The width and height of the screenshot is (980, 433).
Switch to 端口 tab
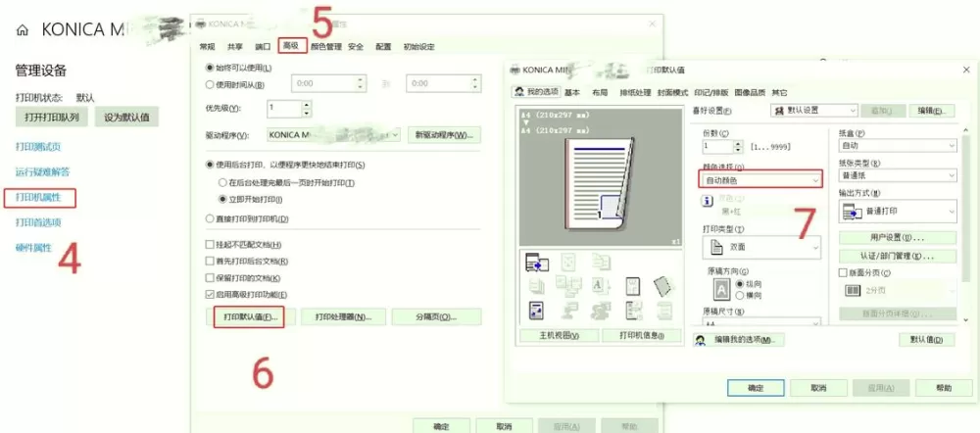(263, 47)
